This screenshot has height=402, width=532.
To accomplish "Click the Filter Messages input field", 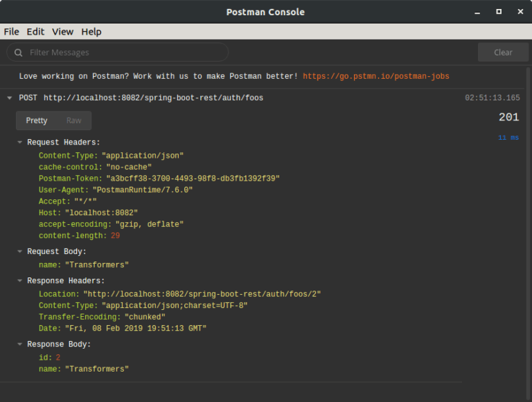I will (125, 53).
